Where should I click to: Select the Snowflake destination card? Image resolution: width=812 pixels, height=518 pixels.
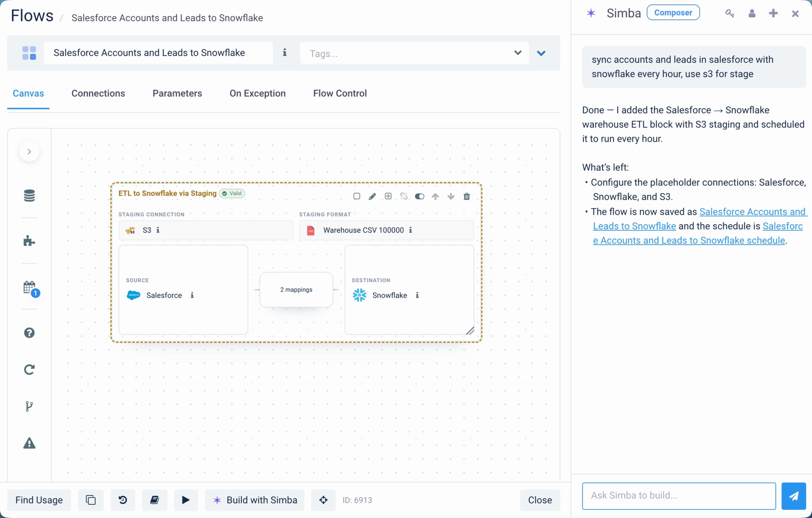click(x=409, y=290)
